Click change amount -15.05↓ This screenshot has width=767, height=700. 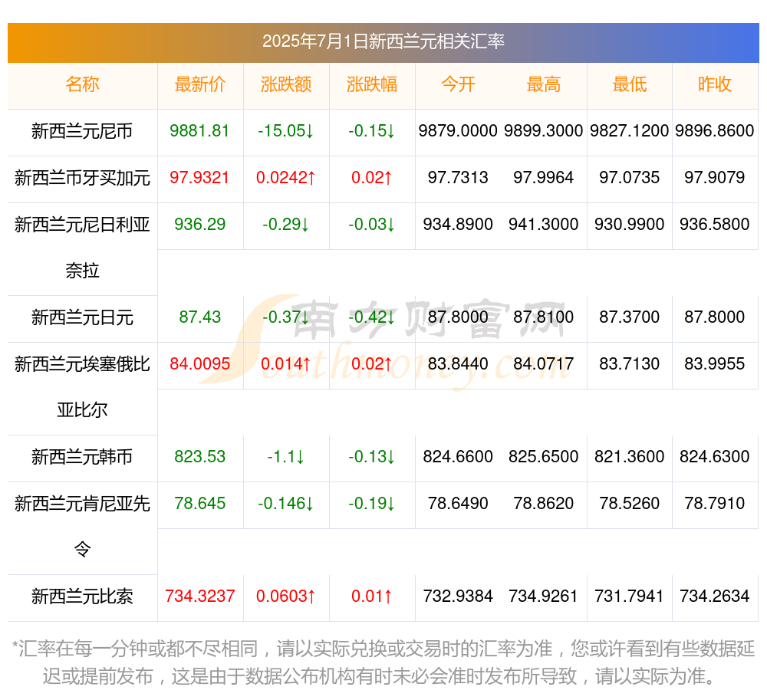click(x=285, y=131)
